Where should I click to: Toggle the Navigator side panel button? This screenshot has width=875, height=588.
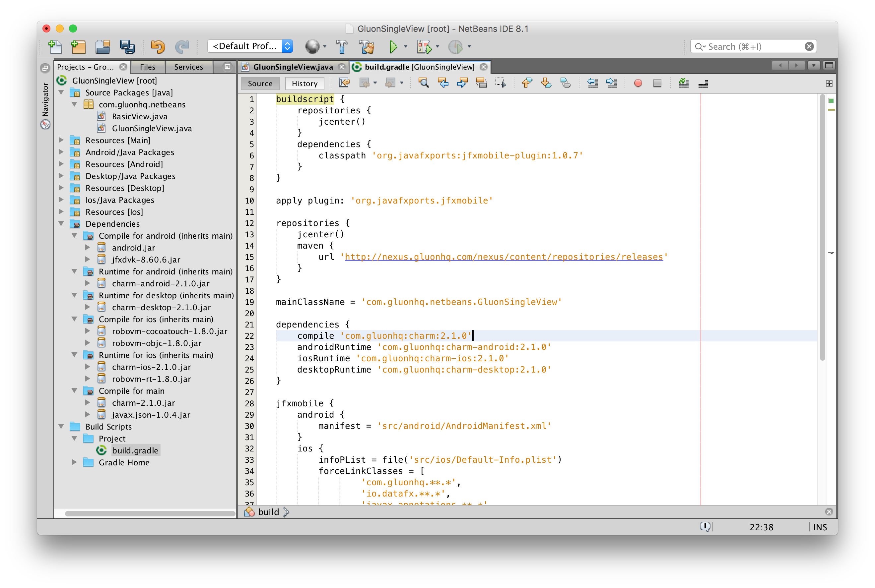45,106
